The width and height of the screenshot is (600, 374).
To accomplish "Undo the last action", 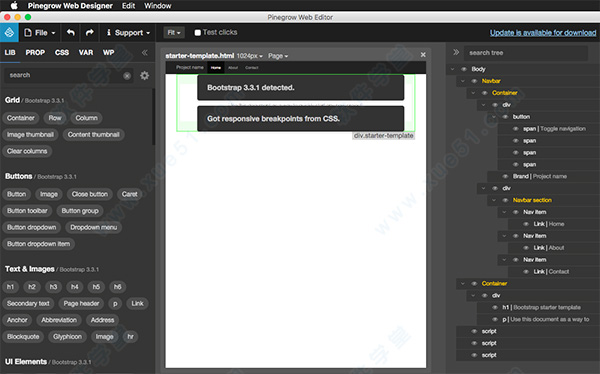I will tap(71, 33).
